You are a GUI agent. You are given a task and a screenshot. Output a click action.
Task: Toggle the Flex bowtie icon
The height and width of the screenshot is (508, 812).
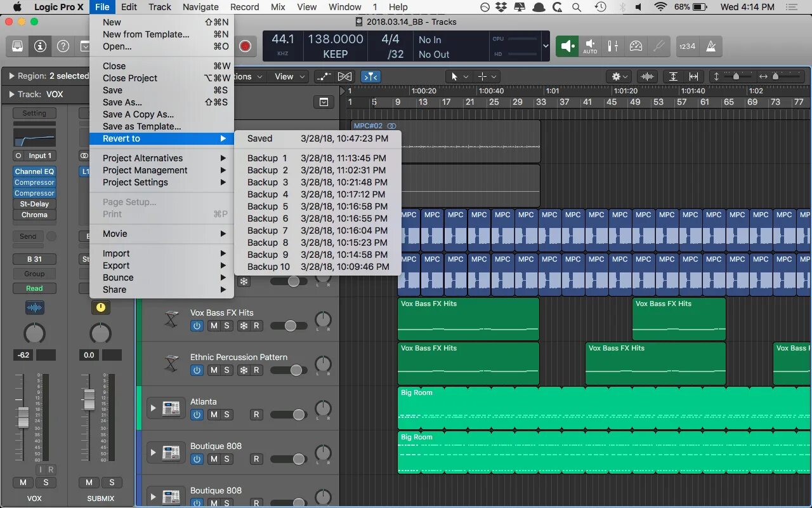344,76
